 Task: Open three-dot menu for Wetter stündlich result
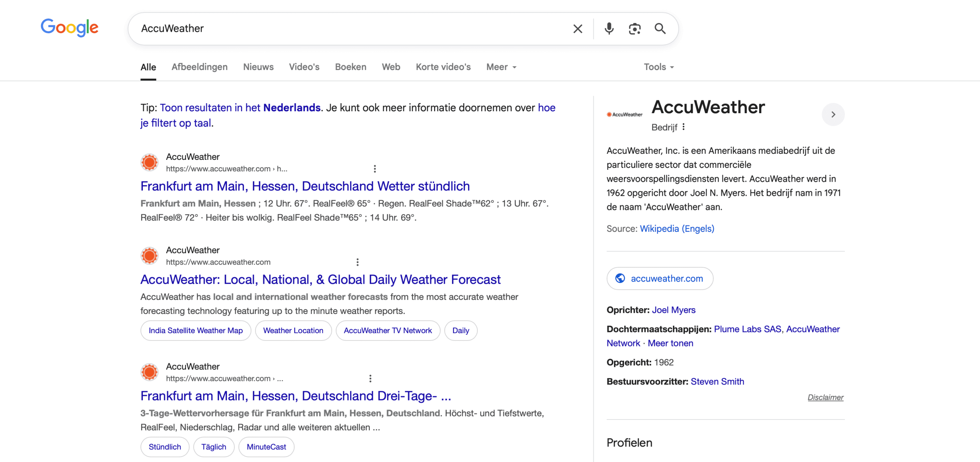[x=375, y=169]
